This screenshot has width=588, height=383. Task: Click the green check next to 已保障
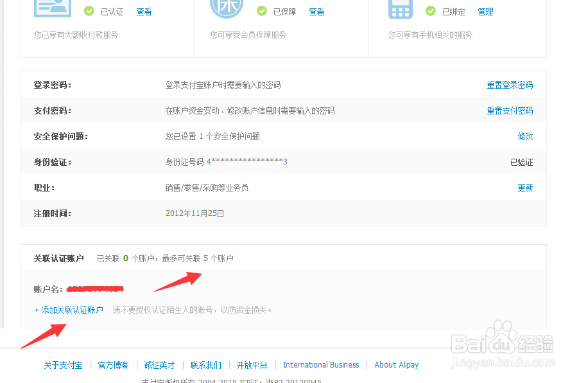(262, 12)
